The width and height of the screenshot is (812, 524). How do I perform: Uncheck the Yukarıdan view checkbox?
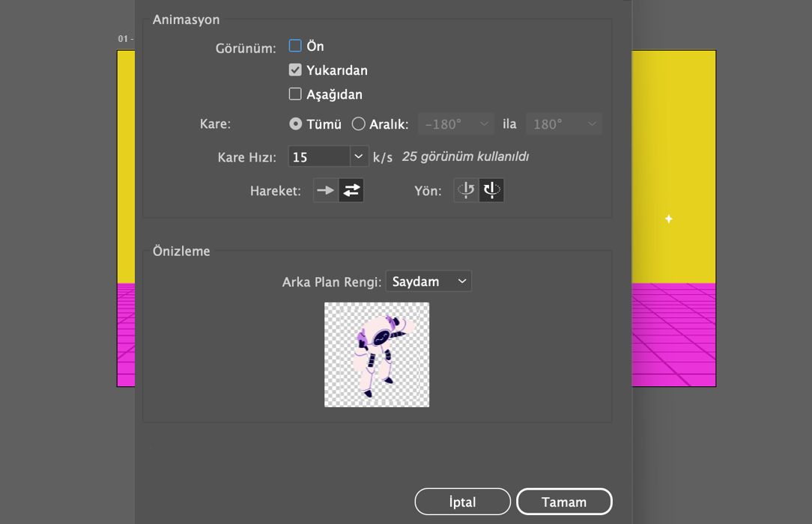(296, 70)
